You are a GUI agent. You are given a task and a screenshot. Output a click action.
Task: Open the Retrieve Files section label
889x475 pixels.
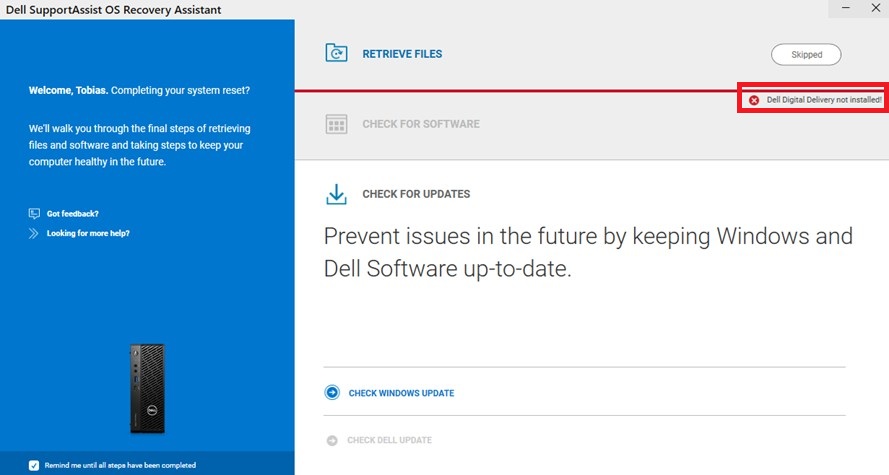(x=402, y=54)
